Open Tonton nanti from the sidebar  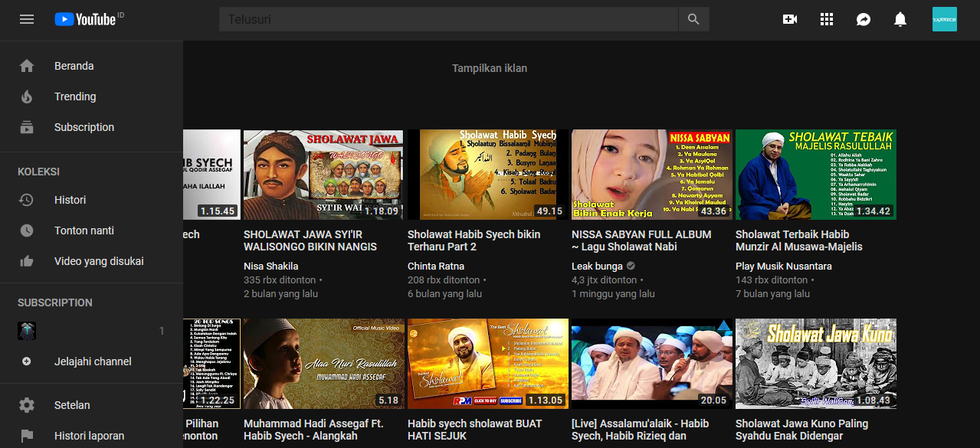click(28, 231)
